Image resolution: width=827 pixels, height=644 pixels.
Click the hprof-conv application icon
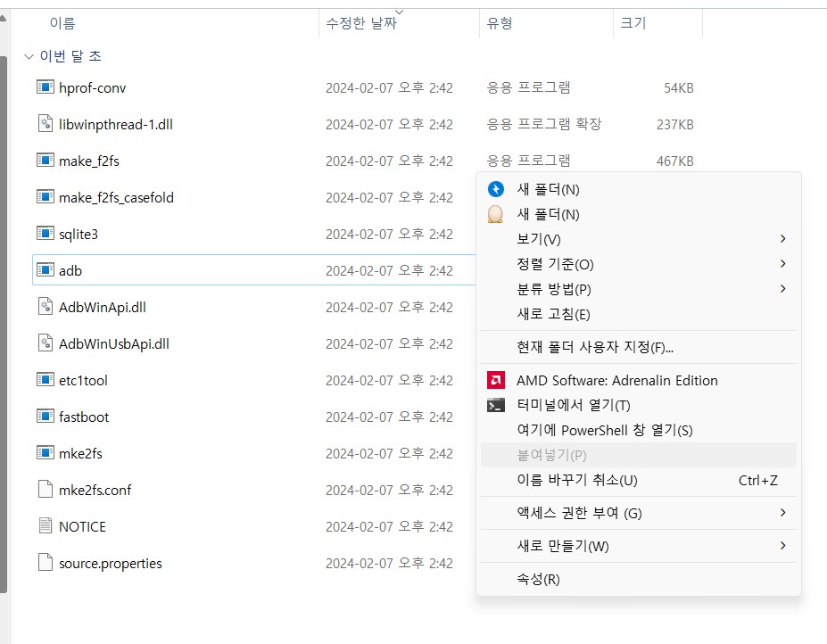click(x=45, y=87)
